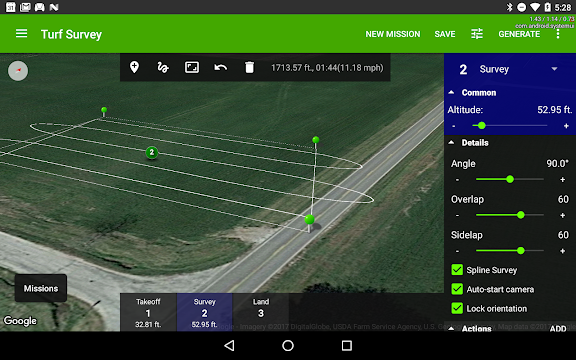Select the draw path tool

163,68
